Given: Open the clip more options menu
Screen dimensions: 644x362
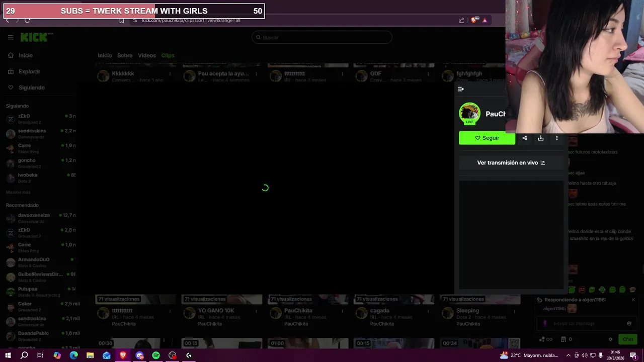Looking at the screenshot, I should click(x=556, y=138).
